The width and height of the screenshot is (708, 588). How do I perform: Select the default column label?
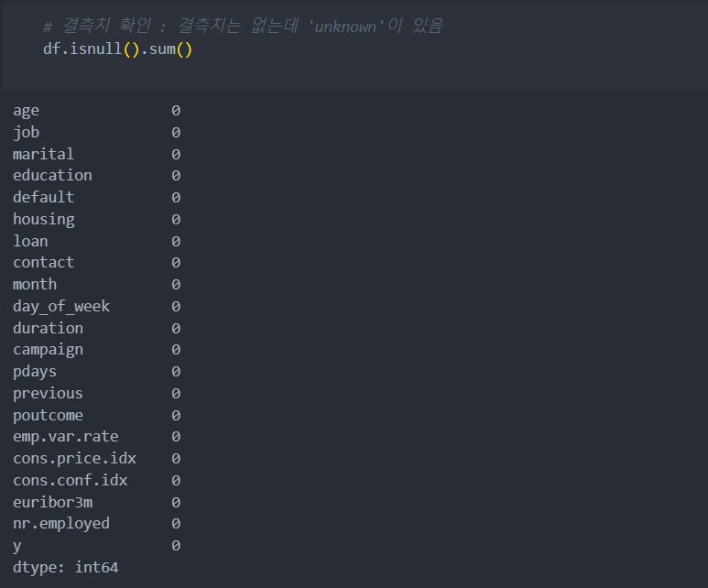point(43,197)
